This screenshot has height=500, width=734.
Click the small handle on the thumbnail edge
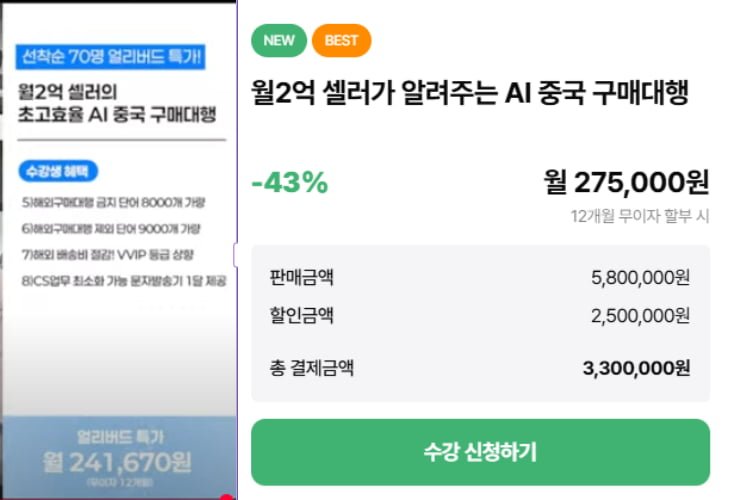[235, 255]
